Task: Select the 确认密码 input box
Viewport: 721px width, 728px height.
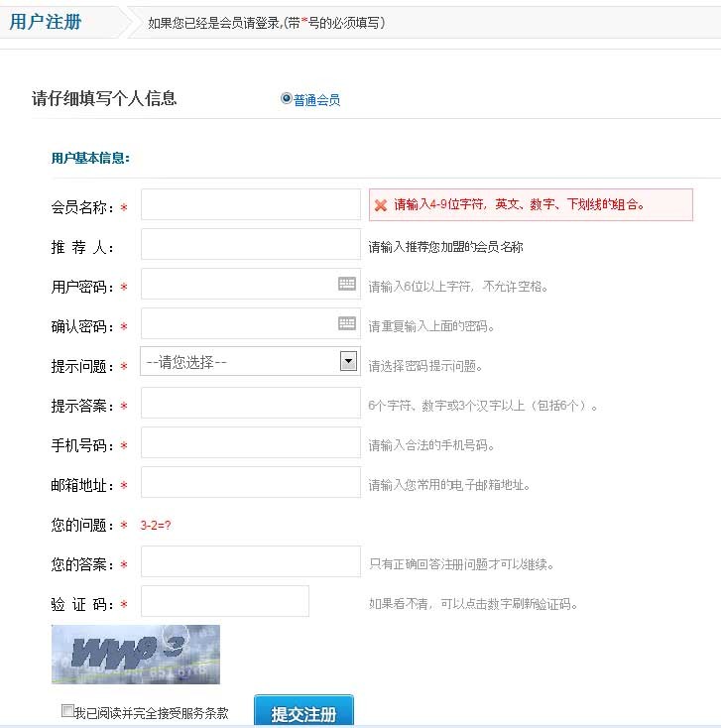Action: pyautogui.click(x=238, y=323)
